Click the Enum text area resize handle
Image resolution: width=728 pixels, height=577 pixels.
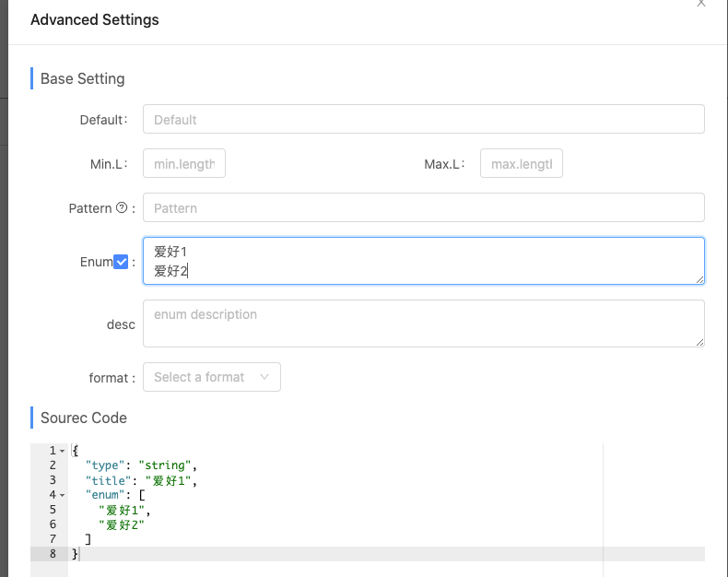click(700, 279)
